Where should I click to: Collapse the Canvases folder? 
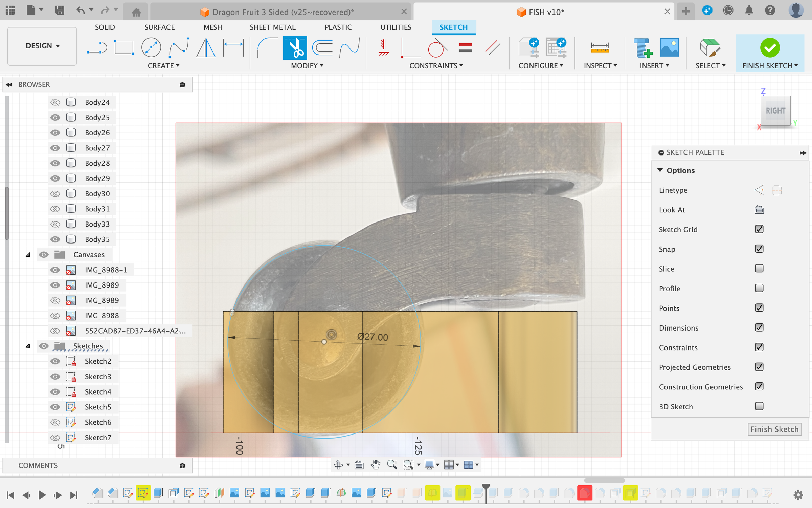(28, 255)
